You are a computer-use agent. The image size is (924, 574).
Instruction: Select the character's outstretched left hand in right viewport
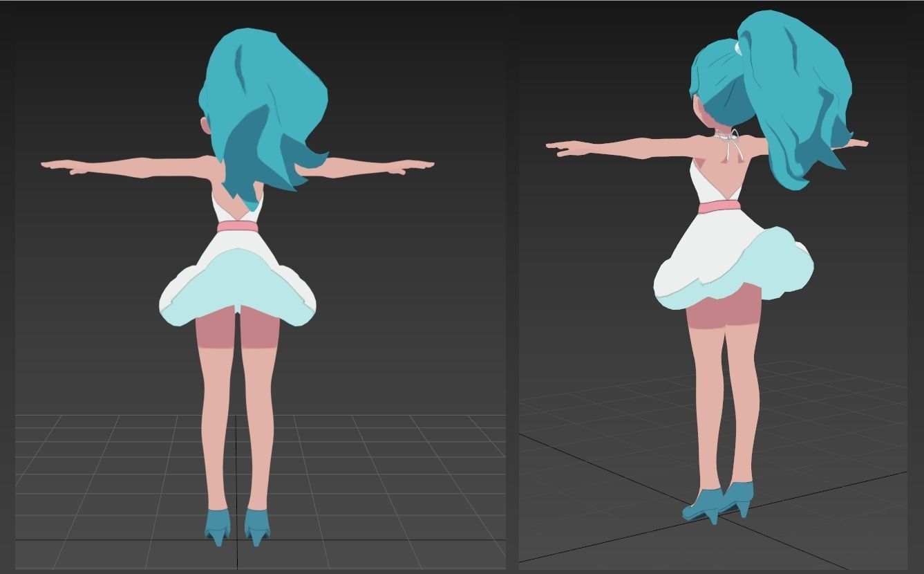(570, 147)
